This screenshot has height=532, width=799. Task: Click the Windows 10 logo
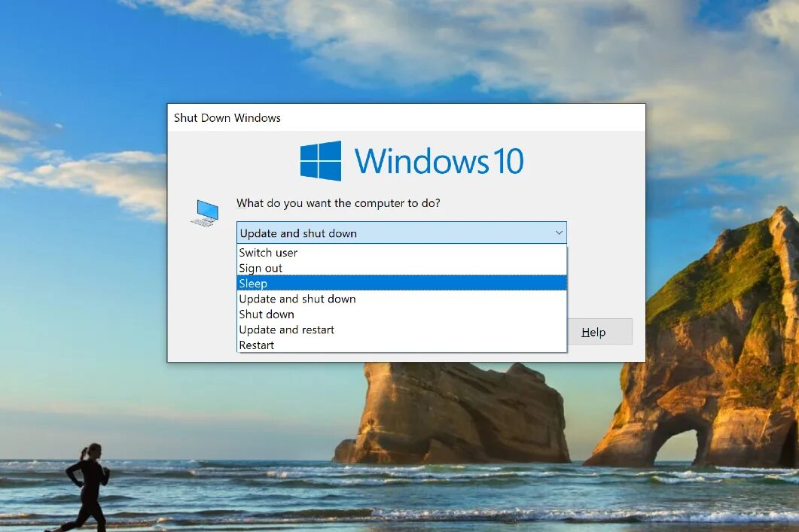(412, 161)
